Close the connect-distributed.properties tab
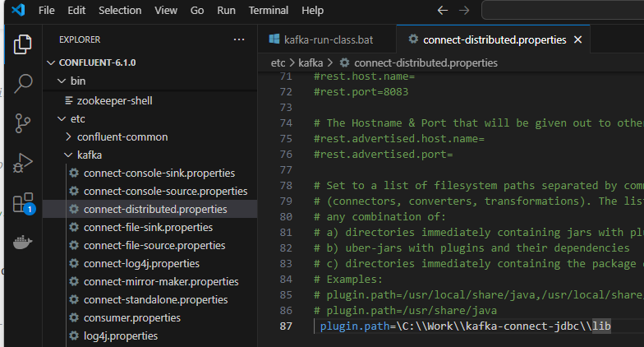This screenshot has height=347, width=644. pyautogui.click(x=577, y=39)
